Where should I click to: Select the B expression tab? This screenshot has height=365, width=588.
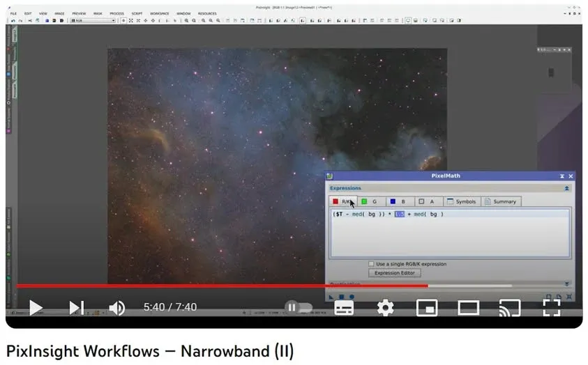400,201
